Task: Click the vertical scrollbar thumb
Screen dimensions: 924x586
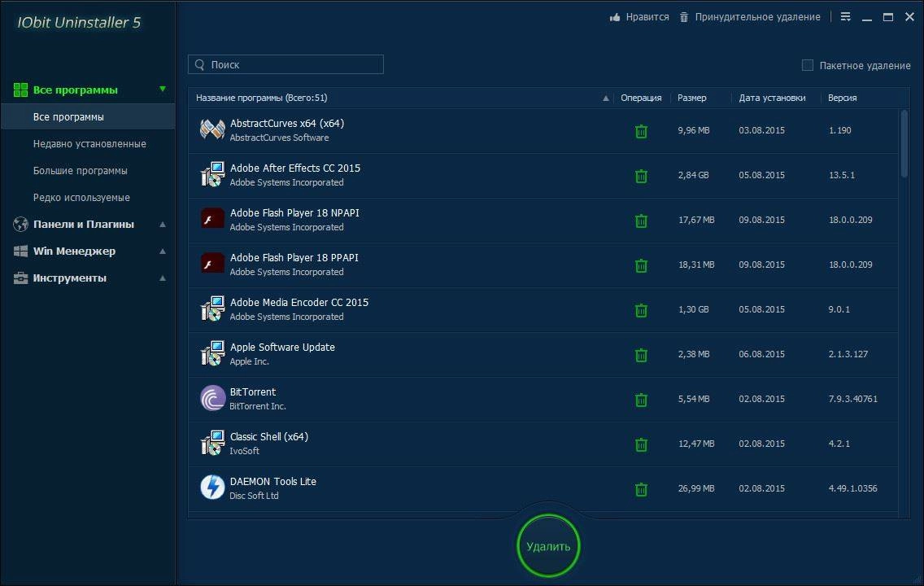Action: pyautogui.click(x=904, y=142)
